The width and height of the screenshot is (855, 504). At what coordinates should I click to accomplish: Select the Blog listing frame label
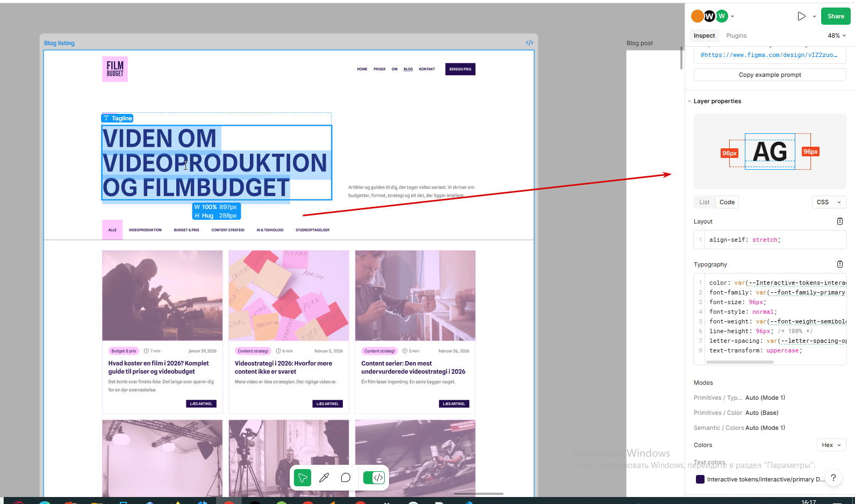pyautogui.click(x=59, y=43)
